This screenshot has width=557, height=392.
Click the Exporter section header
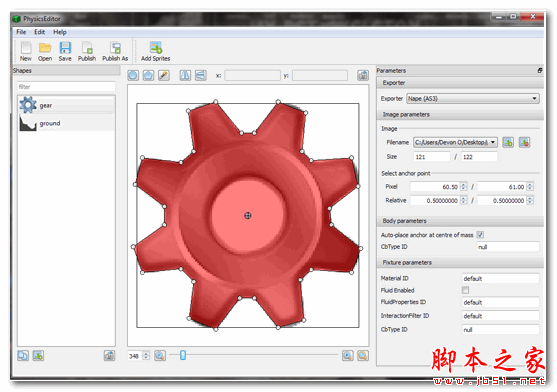460,83
